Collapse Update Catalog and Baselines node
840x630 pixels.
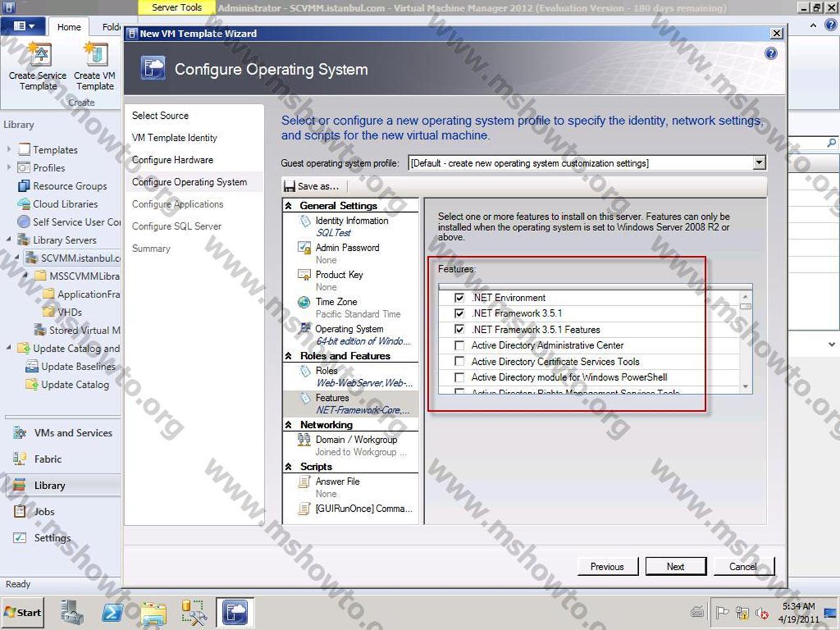(x=9, y=348)
